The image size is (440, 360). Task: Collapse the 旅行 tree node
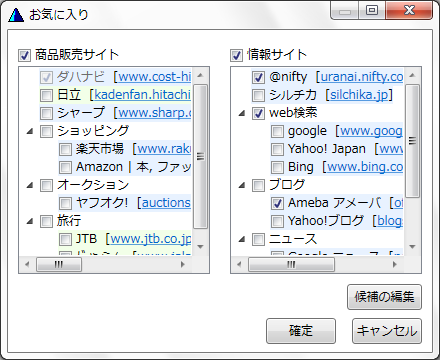point(30,221)
